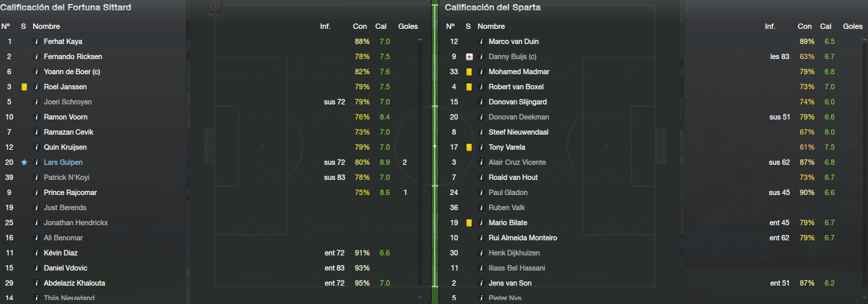This screenshot has width=868, height=304.
Task: Sort Fortuna Sittard list by Cal column
Action: tap(381, 26)
